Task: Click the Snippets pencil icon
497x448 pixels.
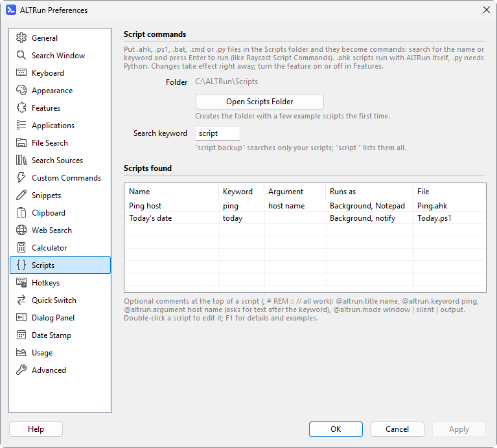Action: (x=21, y=195)
